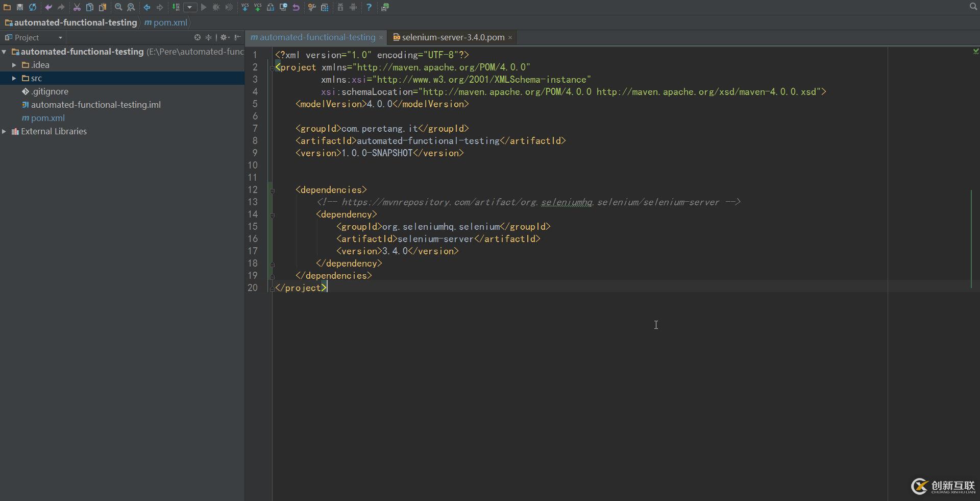Navigate back with the blue arrow
980x501 pixels.
(x=147, y=7)
